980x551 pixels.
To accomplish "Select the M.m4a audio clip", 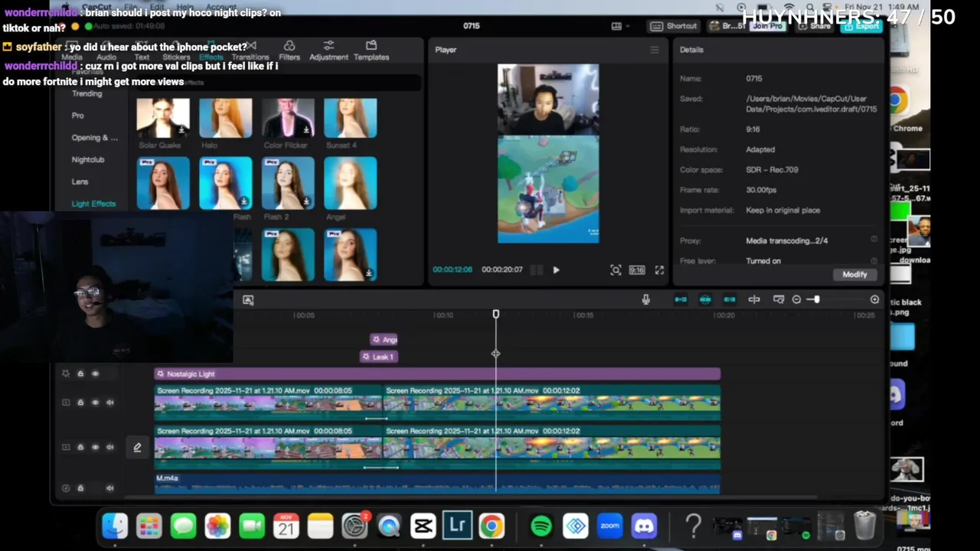I will [x=437, y=484].
